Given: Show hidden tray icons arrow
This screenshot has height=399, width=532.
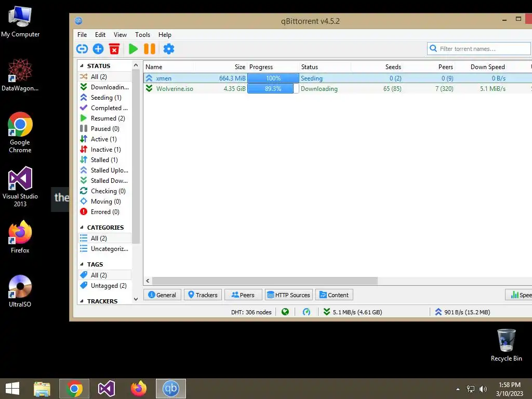Looking at the screenshot, I should [458, 389].
